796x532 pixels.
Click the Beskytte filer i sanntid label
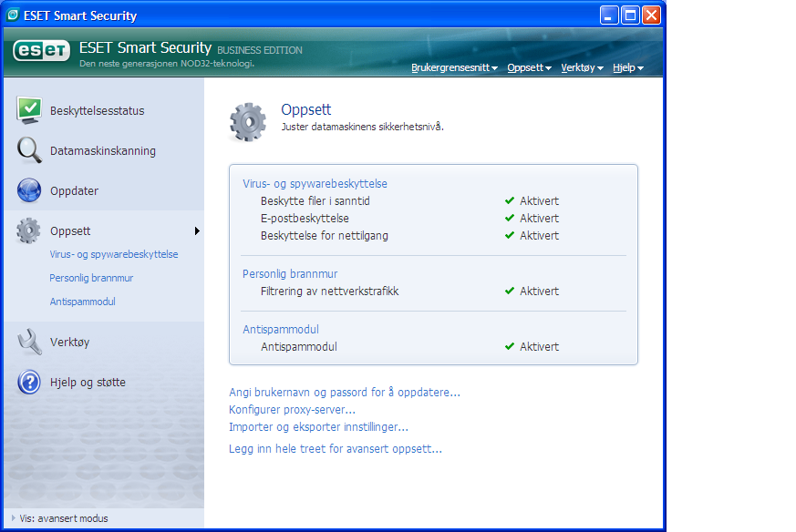pos(315,200)
